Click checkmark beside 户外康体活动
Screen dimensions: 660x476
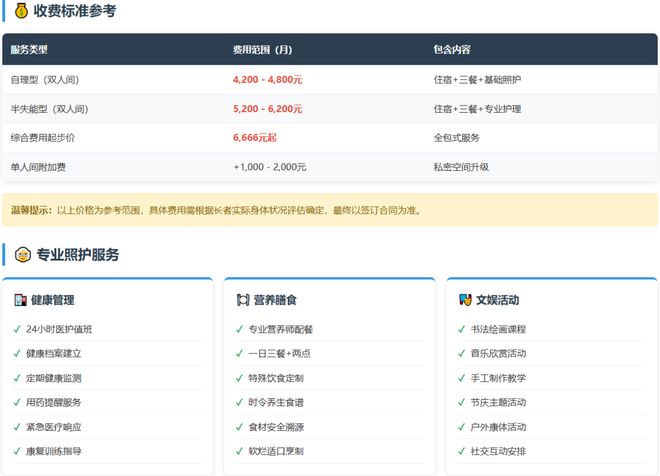coord(462,427)
